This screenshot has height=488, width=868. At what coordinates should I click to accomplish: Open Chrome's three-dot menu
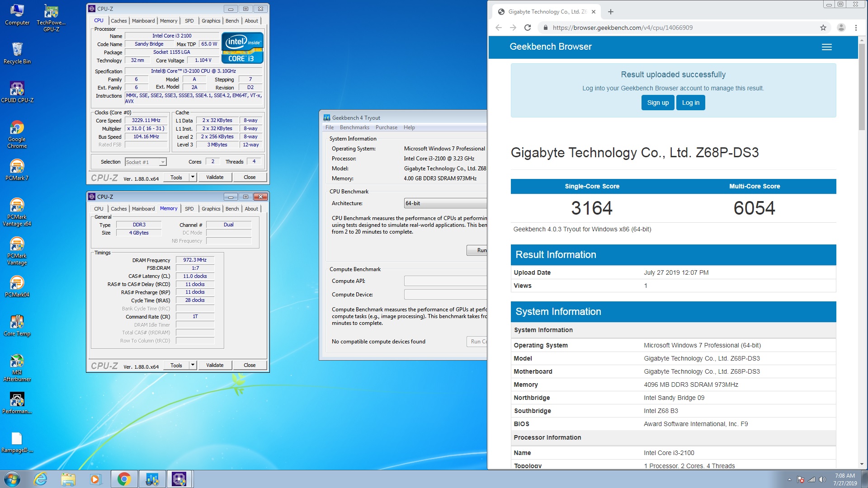(856, 28)
